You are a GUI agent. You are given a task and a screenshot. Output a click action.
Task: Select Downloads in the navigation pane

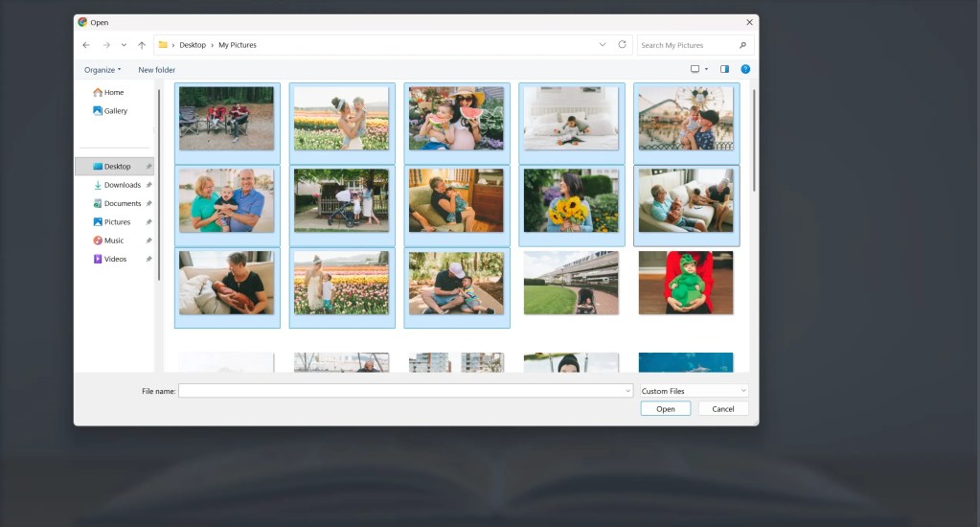(122, 185)
